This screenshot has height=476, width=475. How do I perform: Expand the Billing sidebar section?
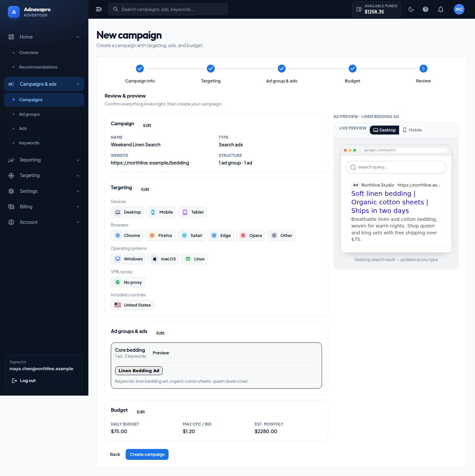pos(44,207)
